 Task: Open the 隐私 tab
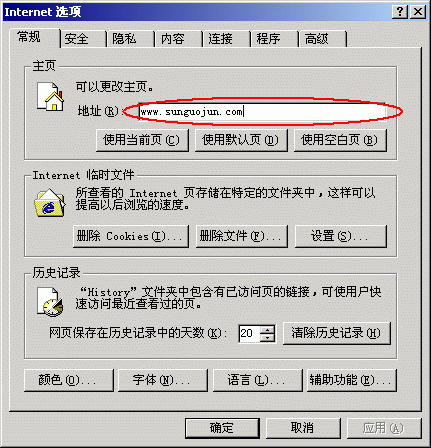124,39
